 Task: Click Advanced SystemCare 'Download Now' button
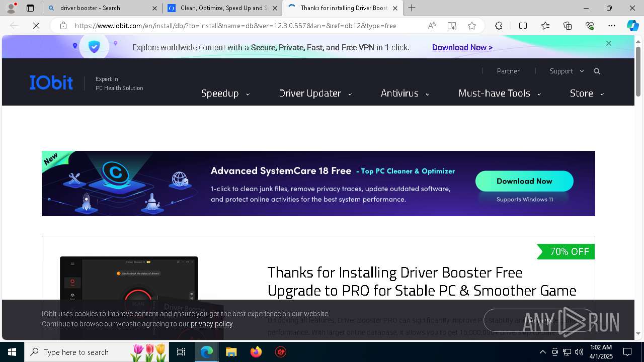(524, 181)
